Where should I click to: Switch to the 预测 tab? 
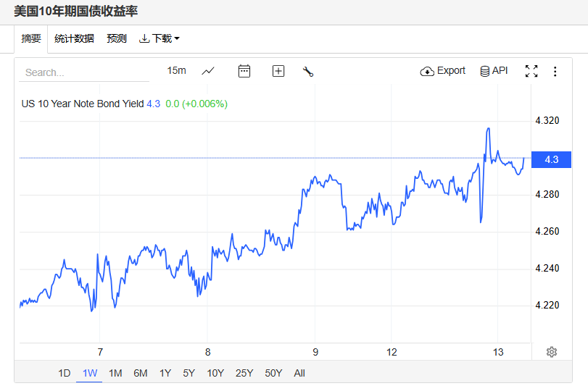pos(117,38)
